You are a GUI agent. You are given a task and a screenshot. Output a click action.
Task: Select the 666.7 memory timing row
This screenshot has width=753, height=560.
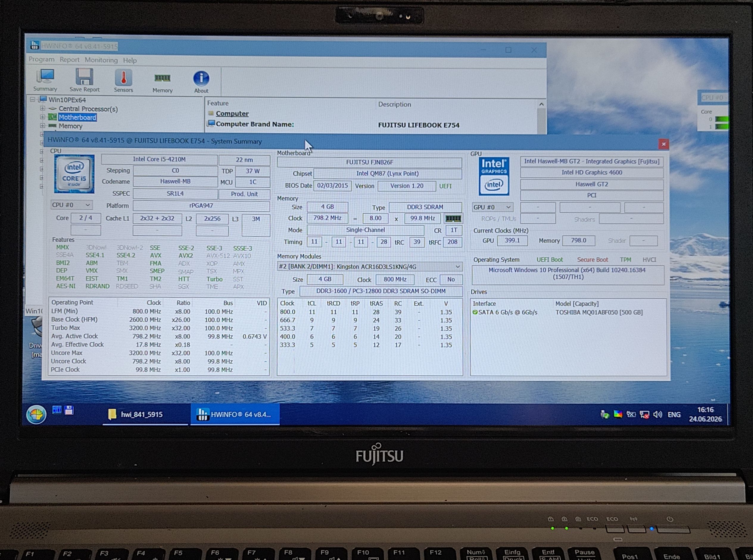point(370,320)
